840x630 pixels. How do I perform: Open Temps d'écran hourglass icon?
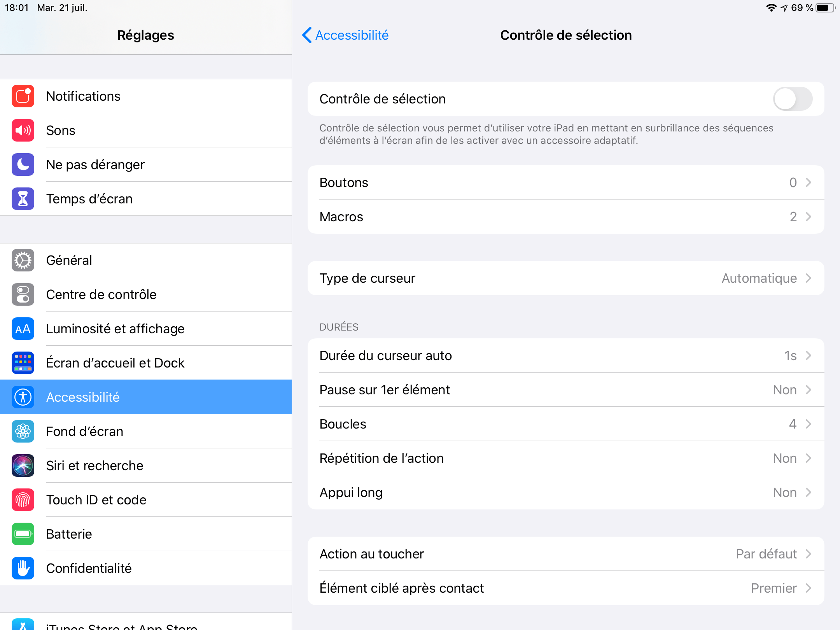point(23,199)
